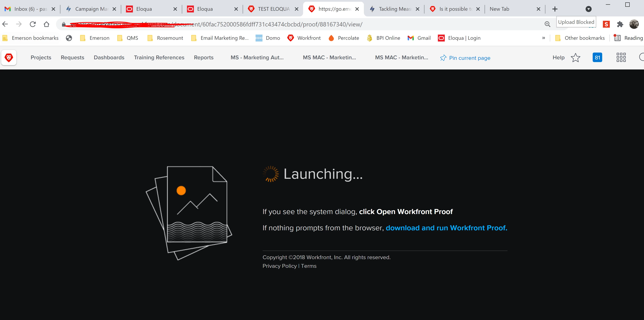This screenshot has height=320, width=644.
Task: Click the browser home icon
Action: click(x=46, y=24)
